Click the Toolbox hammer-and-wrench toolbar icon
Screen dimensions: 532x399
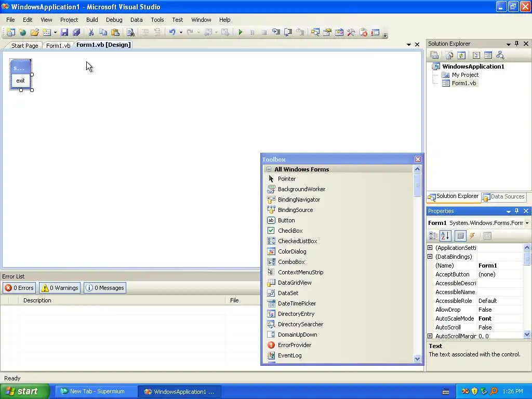(x=351, y=32)
